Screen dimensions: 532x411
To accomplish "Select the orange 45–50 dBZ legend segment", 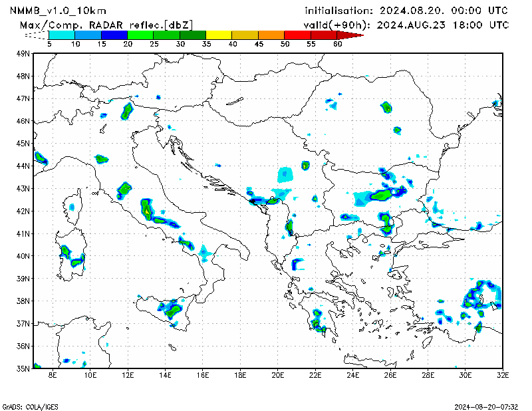I will coord(271,35).
